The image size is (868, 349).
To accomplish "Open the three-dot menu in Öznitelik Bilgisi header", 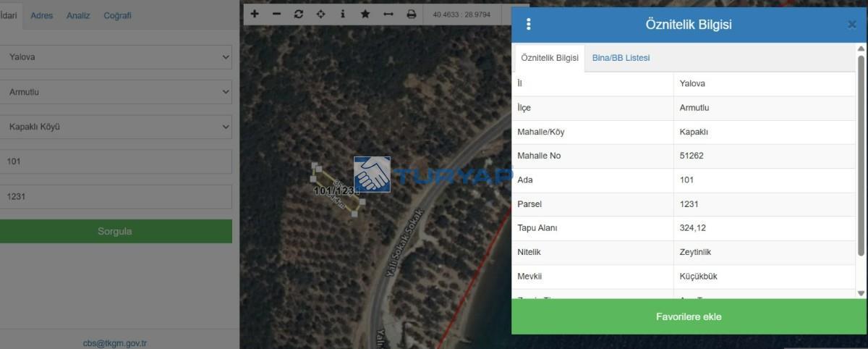I will [529, 25].
